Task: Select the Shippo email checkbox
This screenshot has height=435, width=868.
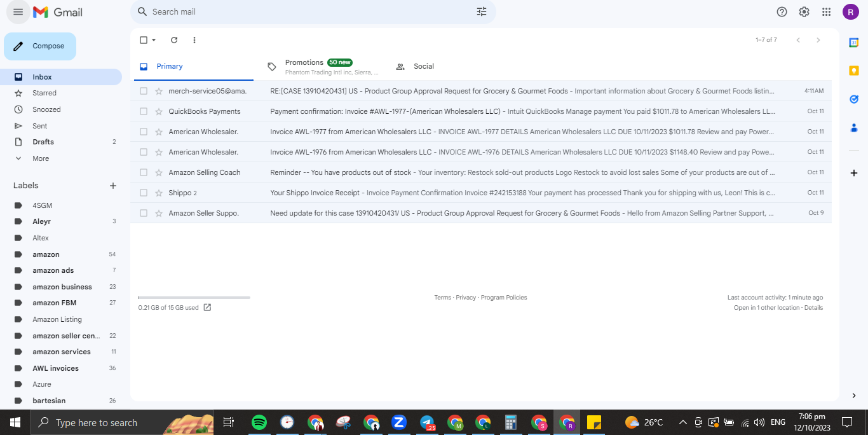Action: 144,193
